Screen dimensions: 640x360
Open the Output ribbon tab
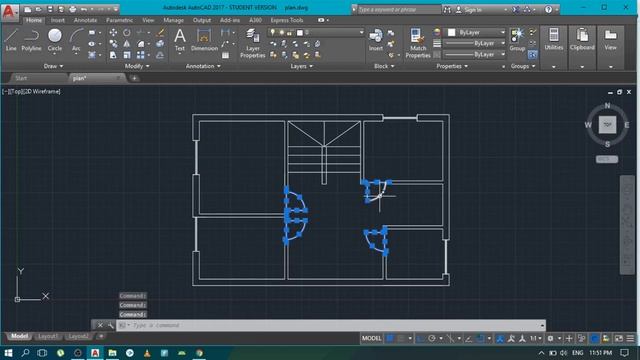point(202,20)
